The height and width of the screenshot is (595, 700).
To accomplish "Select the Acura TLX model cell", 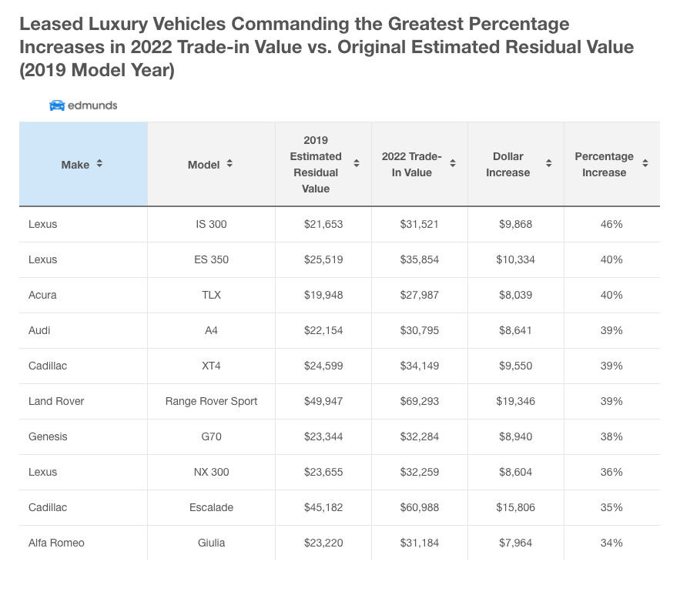I will (211, 295).
